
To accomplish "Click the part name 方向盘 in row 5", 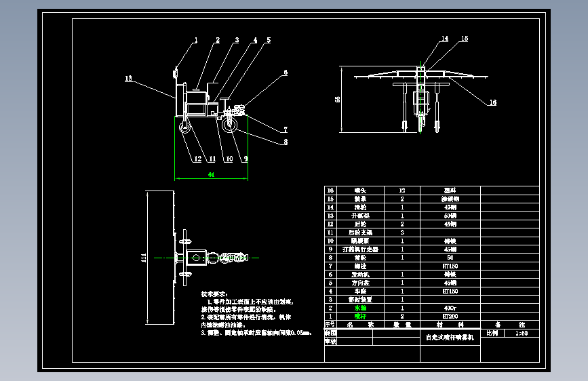I will click(x=360, y=283).
